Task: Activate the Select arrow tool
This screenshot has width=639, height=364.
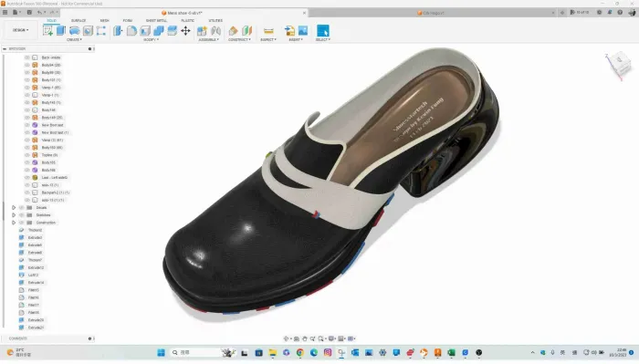Action: point(323,30)
